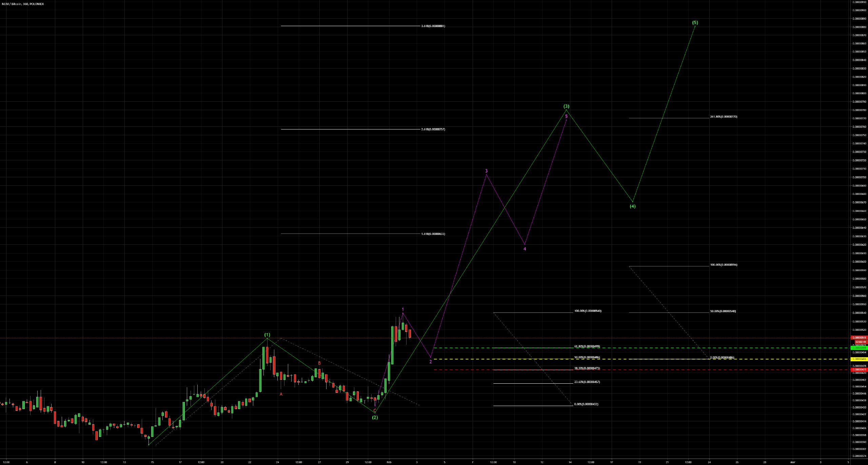Viewport: 868px width, 465px height.
Task: Select the green dashed horizontal line
Action: [643, 348]
